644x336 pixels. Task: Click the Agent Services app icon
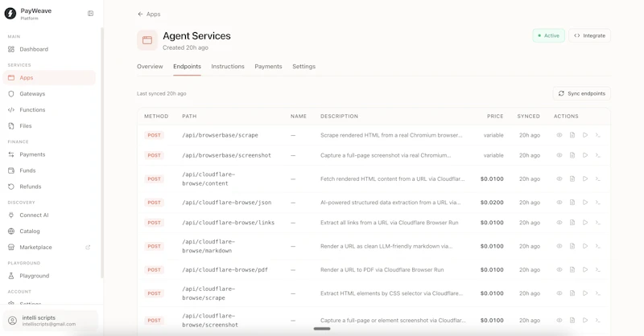pyautogui.click(x=147, y=40)
